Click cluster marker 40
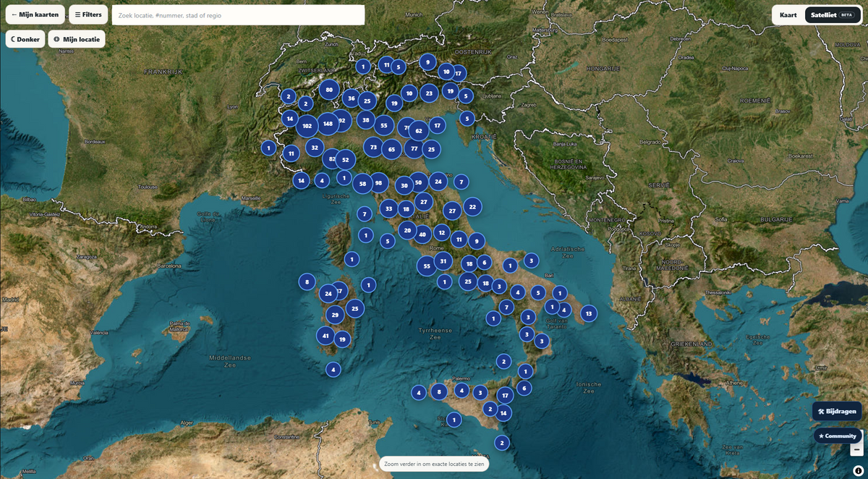This screenshot has height=479, width=868. tap(422, 234)
